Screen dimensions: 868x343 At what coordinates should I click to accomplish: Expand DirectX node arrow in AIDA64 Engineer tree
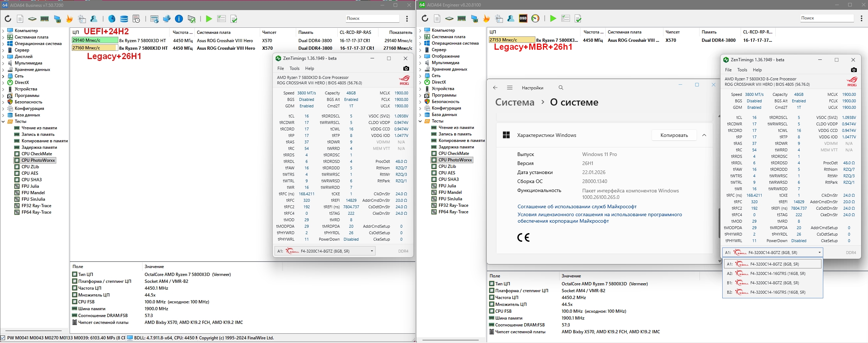point(420,82)
